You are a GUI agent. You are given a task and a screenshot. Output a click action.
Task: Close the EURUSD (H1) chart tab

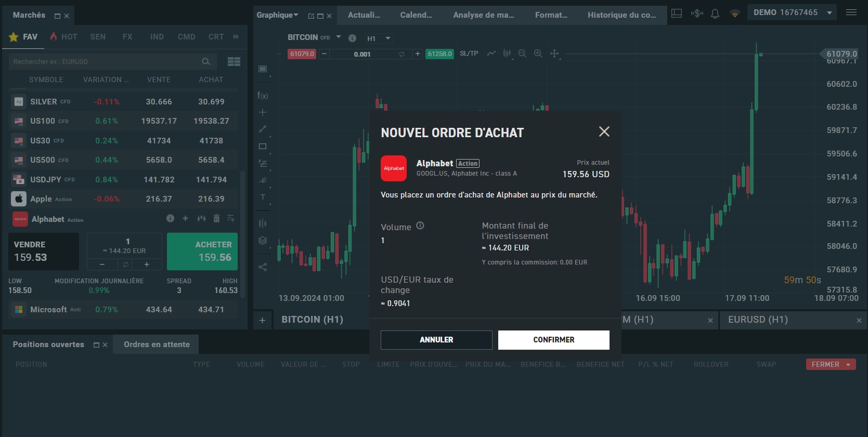point(859,321)
